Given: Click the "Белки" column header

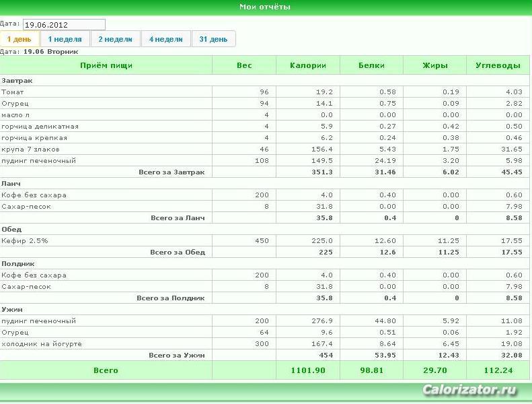Looking at the screenshot, I should [x=371, y=65].
